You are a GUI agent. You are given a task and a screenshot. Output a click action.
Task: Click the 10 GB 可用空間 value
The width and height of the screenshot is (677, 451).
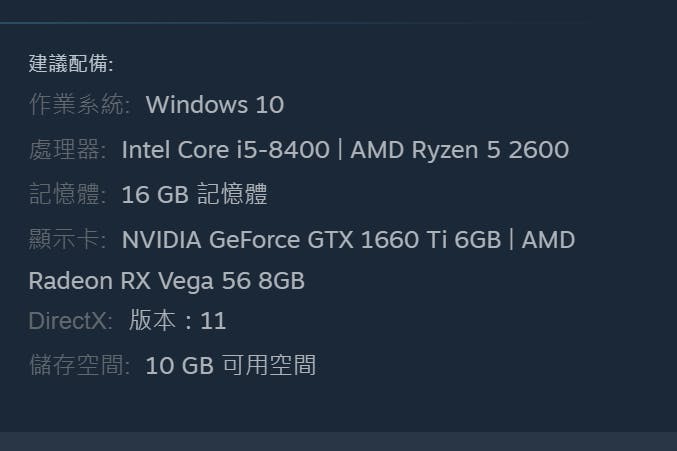[x=231, y=365]
